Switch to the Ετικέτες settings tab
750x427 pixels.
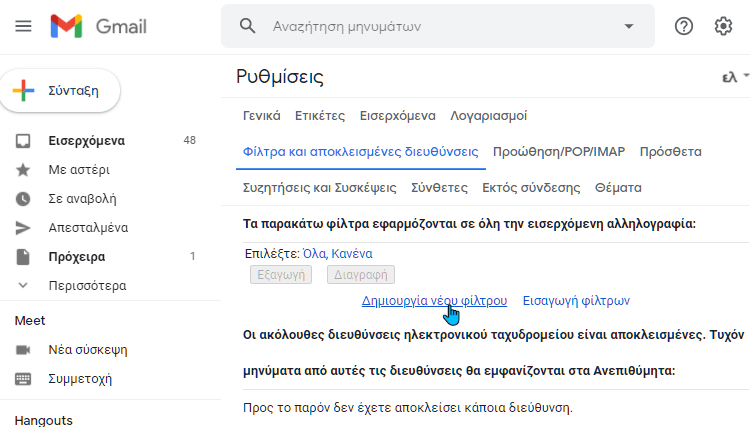point(320,116)
